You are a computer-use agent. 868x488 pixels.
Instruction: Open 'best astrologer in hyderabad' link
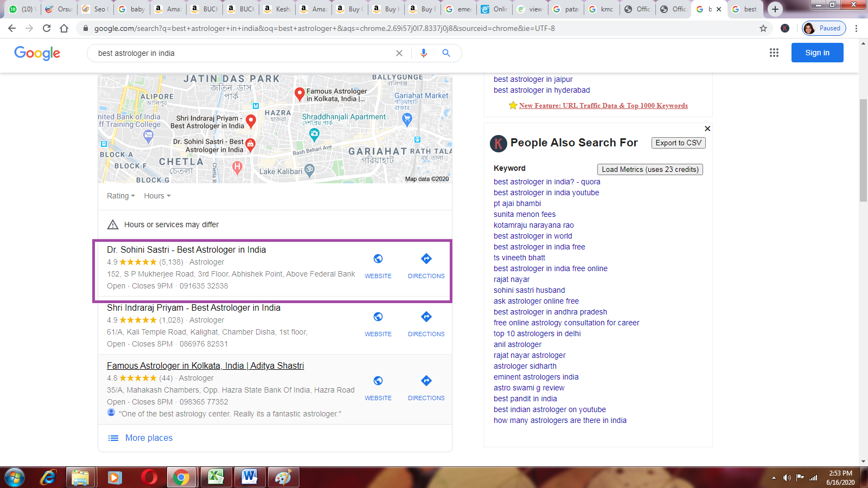pyautogui.click(x=541, y=90)
